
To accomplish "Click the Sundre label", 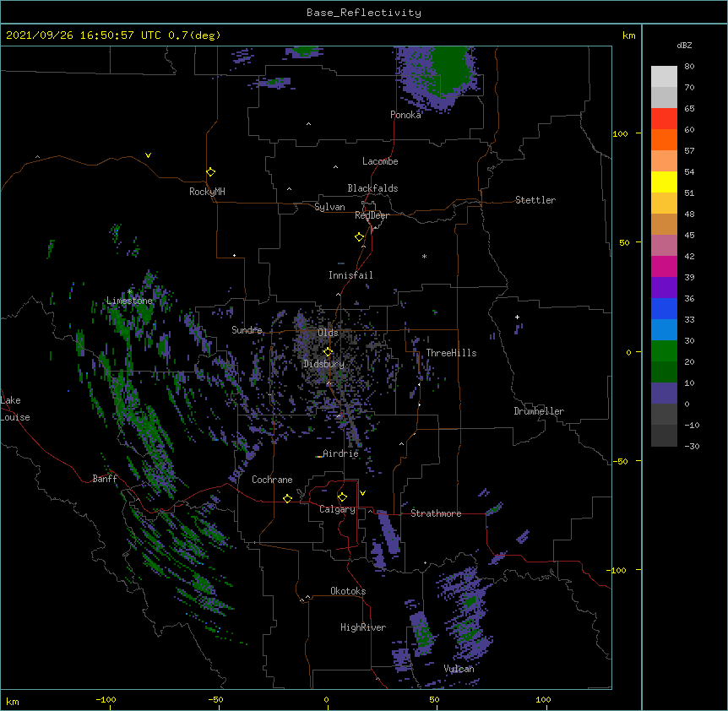I will (247, 330).
